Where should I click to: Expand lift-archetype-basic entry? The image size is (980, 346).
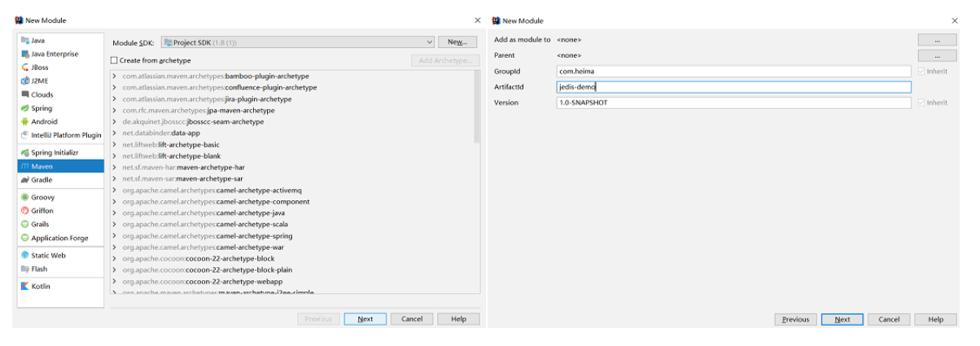click(x=114, y=144)
